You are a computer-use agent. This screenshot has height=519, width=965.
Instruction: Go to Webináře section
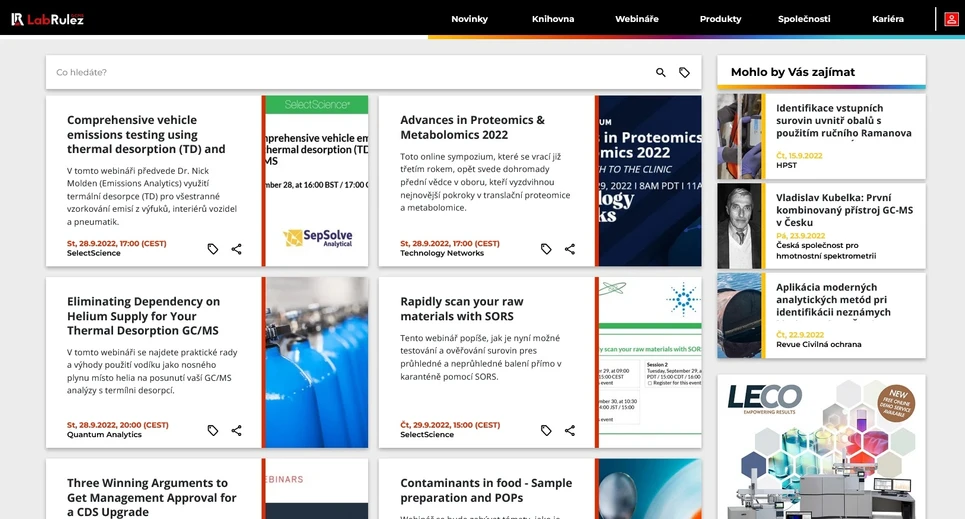tap(637, 19)
